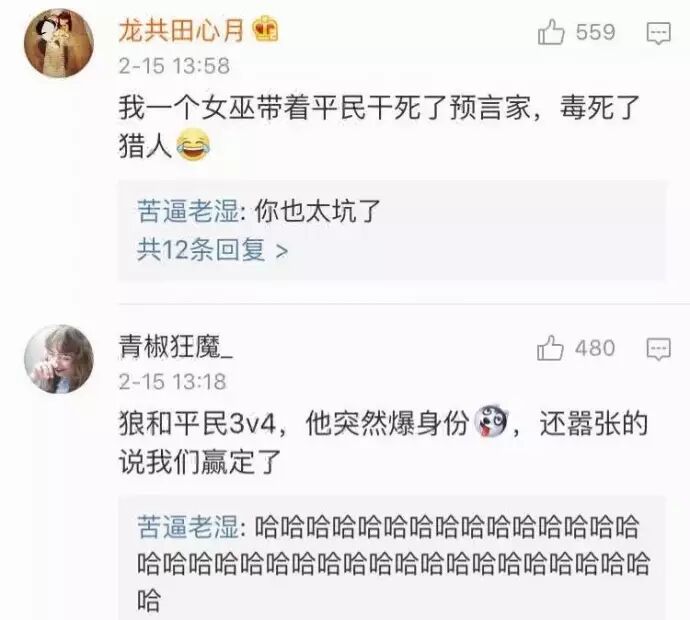Screen dimensions: 690x620
Task: Open reply icon on 龙共田心月's comment
Action: [x=658, y=33]
